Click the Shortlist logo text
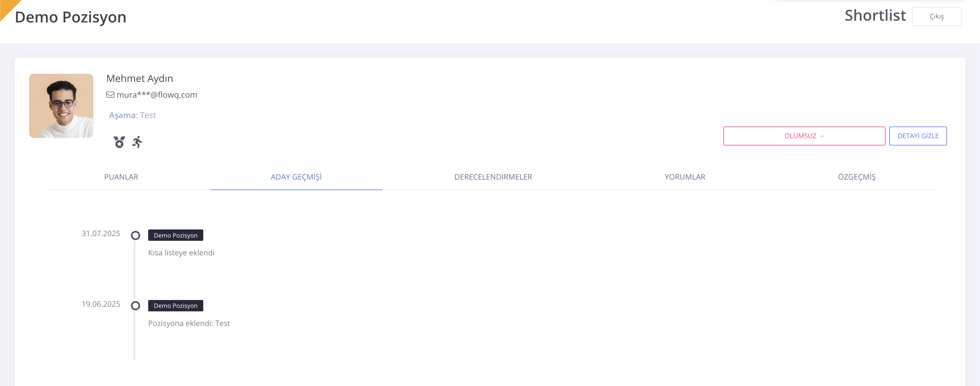 tap(875, 15)
